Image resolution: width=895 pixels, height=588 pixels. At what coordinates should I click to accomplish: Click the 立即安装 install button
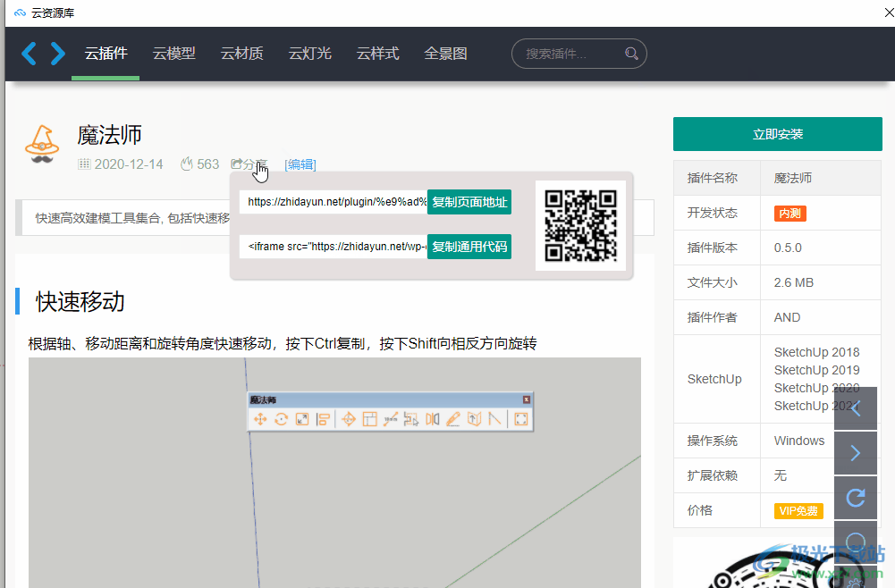[x=777, y=134]
